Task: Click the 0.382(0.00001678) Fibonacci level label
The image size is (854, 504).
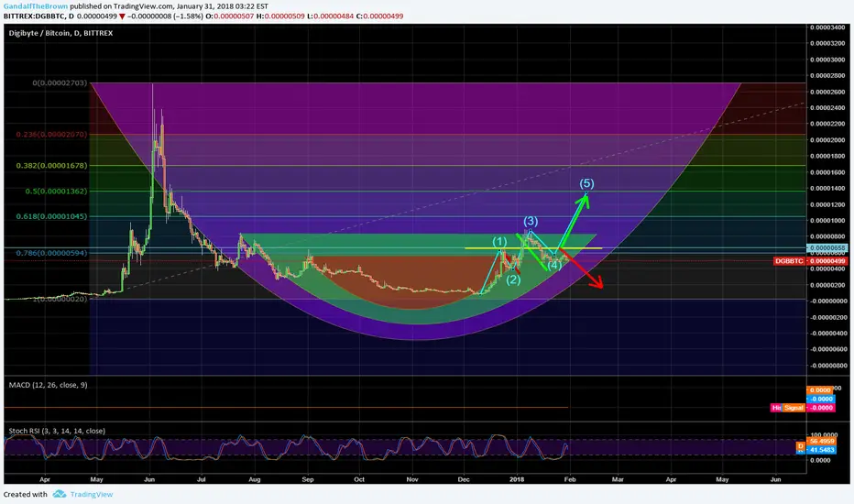Action: [51, 165]
